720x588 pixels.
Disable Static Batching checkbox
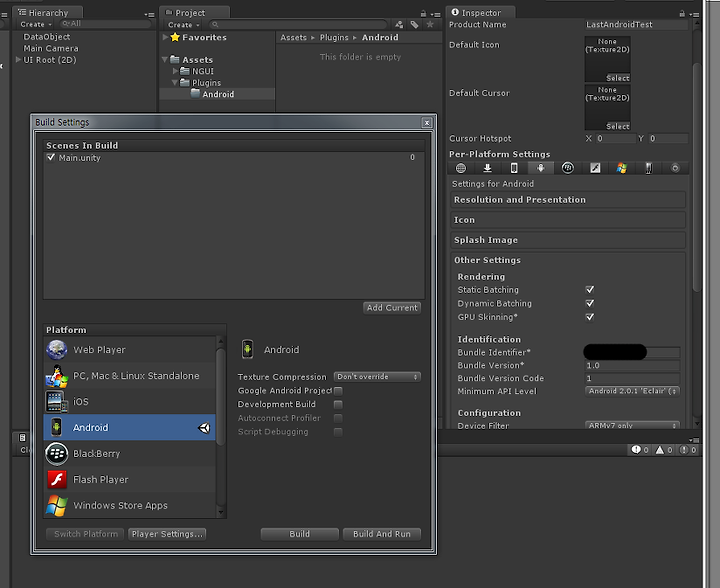[590, 289]
